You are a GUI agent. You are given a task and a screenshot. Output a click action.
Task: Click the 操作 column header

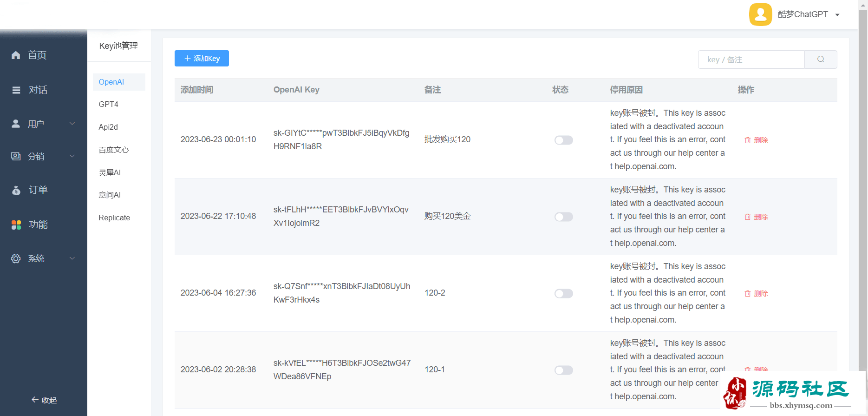click(746, 90)
